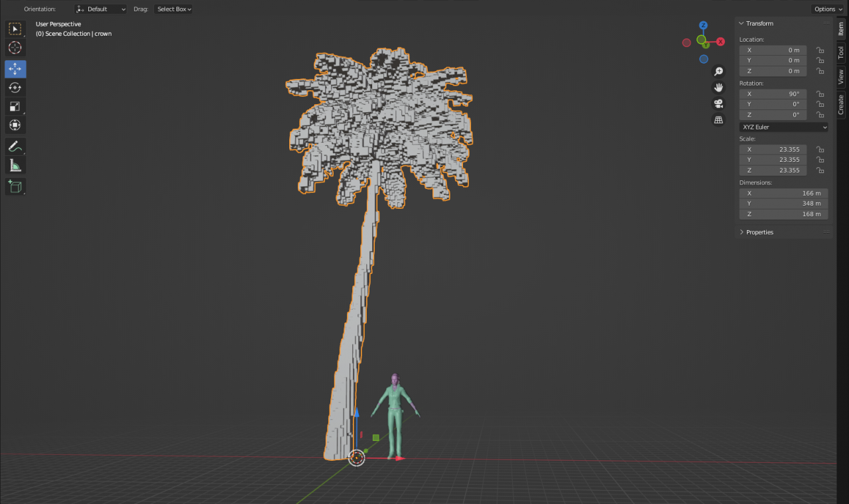Toggle lock for Location Z
This screenshot has width=849, height=504.
tap(820, 71)
